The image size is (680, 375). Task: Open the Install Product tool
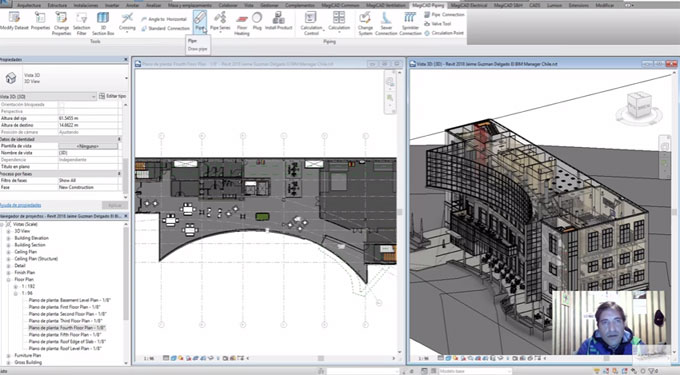coord(278,21)
